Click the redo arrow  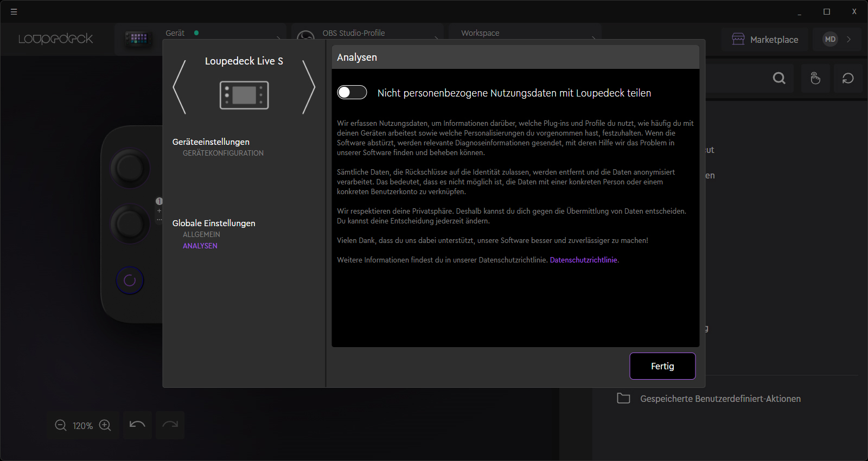[x=170, y=425]
